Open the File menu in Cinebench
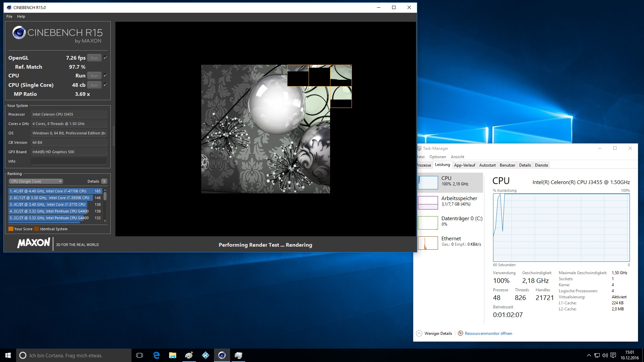The height and width of the screenshot is (362, 644). click(9, 16)
